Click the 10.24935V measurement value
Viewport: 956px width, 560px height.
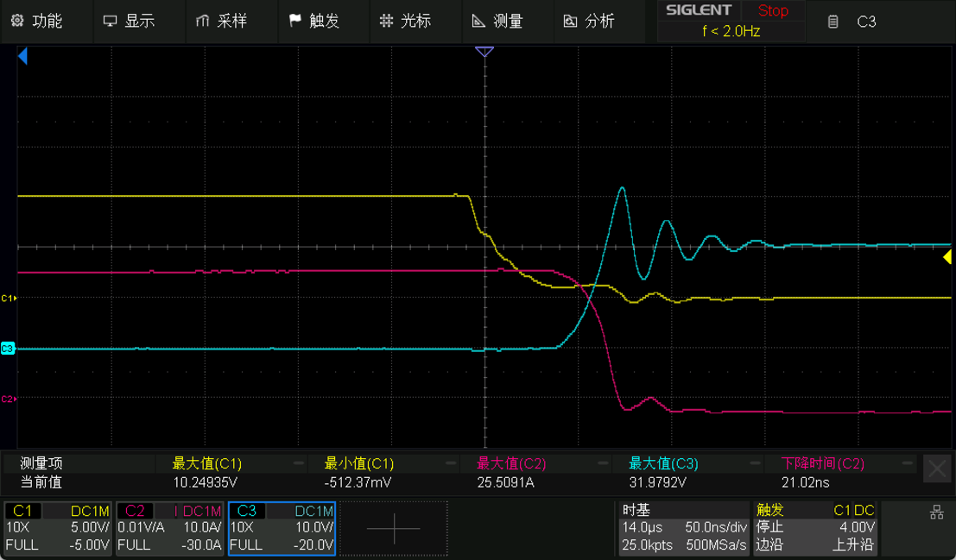(x=206, y=482)
